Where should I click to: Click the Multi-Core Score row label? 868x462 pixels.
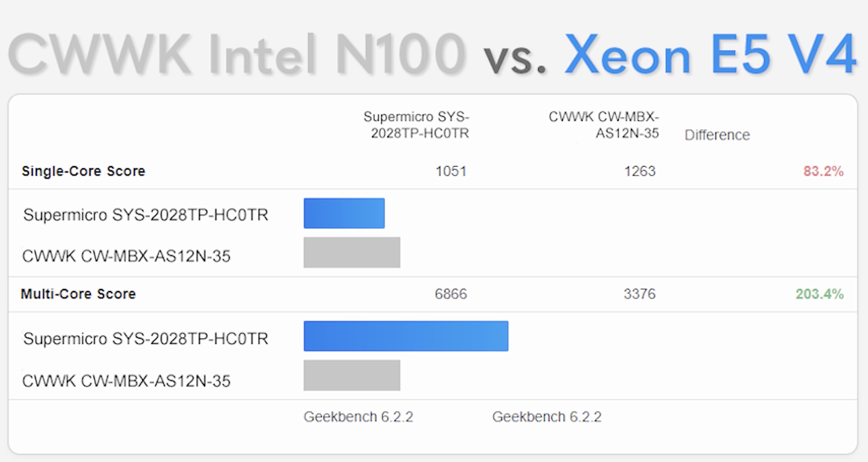[x=78, y=294]
